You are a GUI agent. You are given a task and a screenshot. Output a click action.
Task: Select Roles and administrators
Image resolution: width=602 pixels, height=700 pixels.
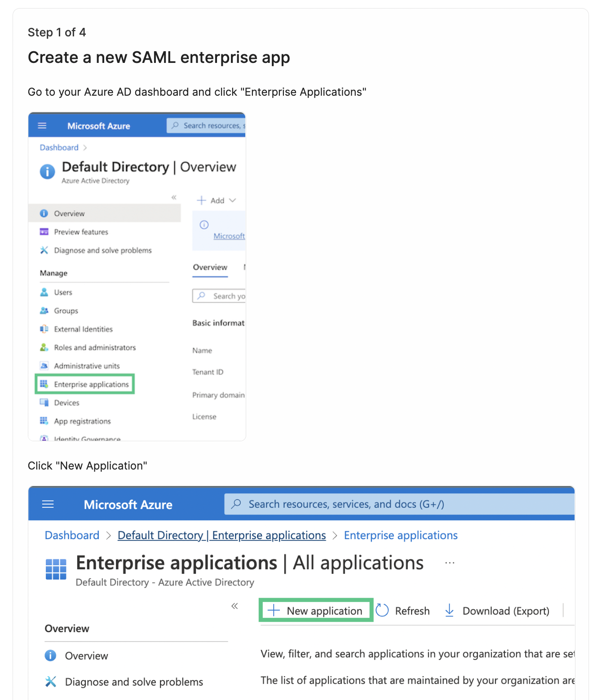[x=94, y=347]
